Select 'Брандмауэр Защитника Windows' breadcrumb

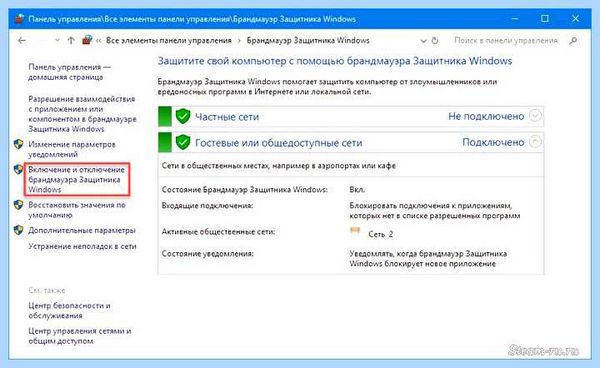click(x=308, y=41)
